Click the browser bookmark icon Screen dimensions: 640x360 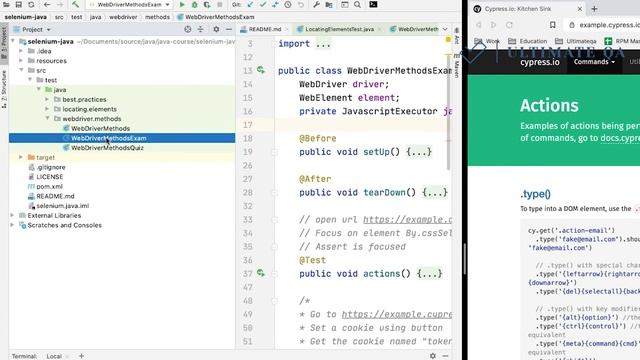coord(552,25)
